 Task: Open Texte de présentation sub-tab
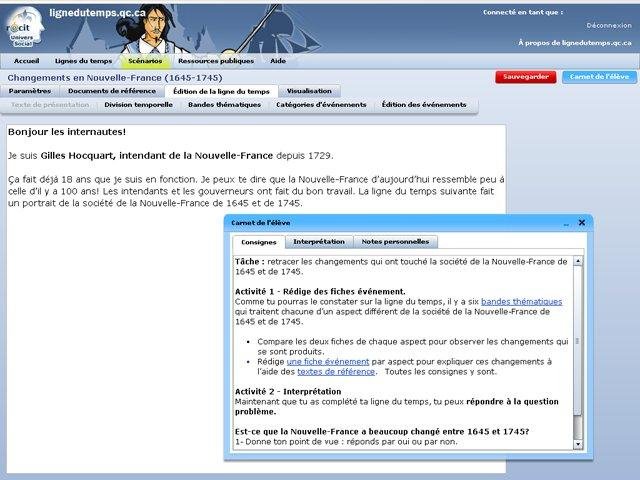(50, 104)
